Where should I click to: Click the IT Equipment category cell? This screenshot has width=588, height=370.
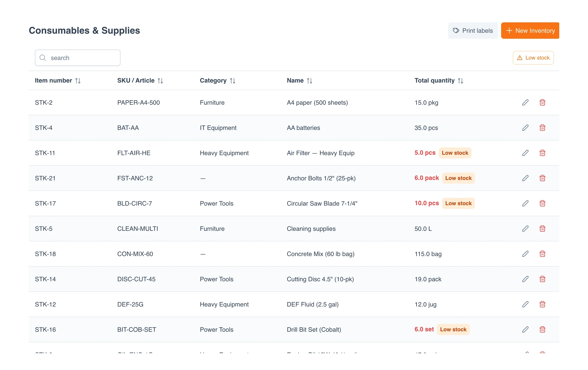click(x=218, y=127)
